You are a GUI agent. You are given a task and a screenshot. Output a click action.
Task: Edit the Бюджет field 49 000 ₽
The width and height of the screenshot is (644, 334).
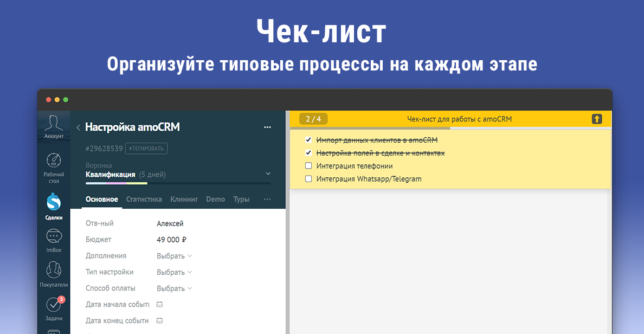tap(171, 240)
